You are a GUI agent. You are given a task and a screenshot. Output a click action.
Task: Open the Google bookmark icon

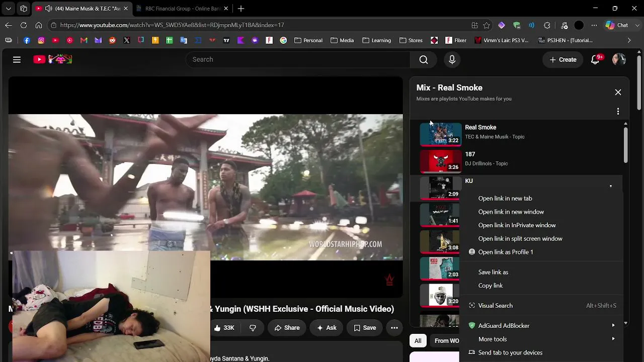pyautogui.click(x=283, y=40)
